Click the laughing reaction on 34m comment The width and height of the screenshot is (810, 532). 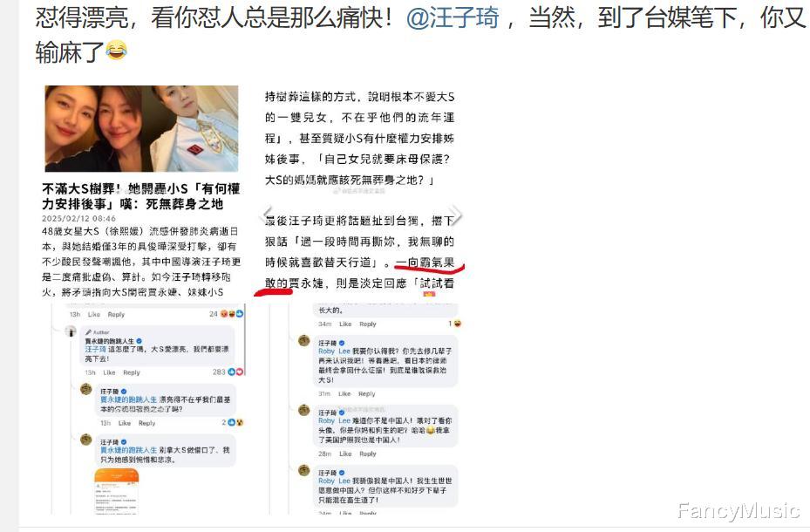457,324
